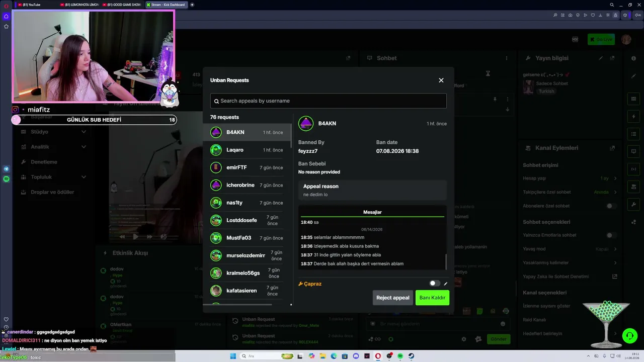The width and height of the screenshot is (644, 362).
Task: Switch to GOOD GAME SHOW browser tab
Action: click(x=122, y=5)
